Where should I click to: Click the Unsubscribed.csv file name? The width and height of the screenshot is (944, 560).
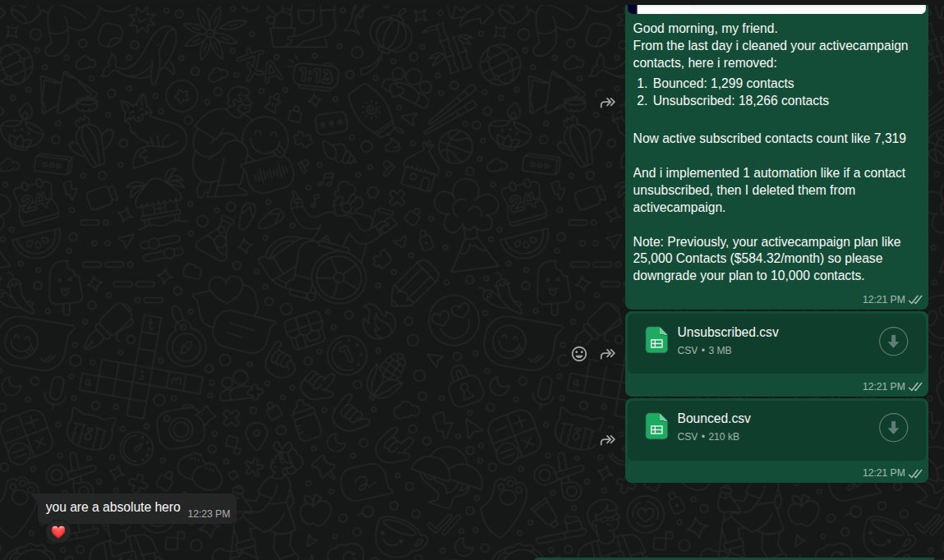(x=727, y=332)
